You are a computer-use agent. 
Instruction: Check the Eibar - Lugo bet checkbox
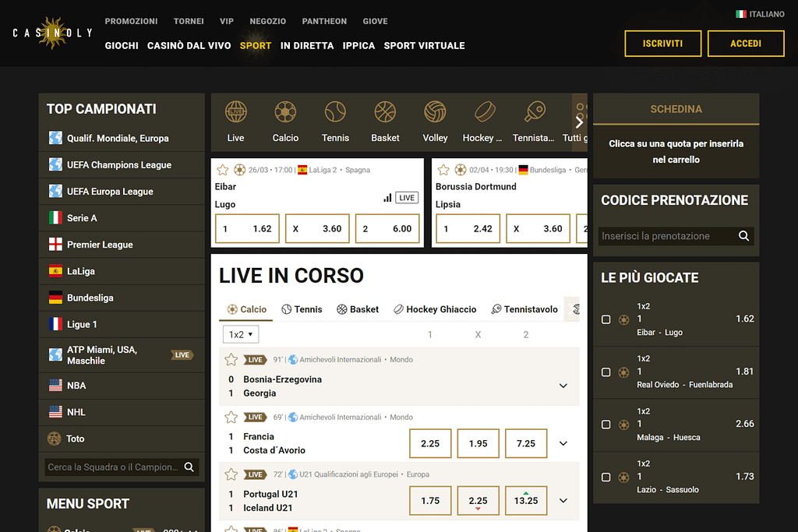(x=606, y=319)
